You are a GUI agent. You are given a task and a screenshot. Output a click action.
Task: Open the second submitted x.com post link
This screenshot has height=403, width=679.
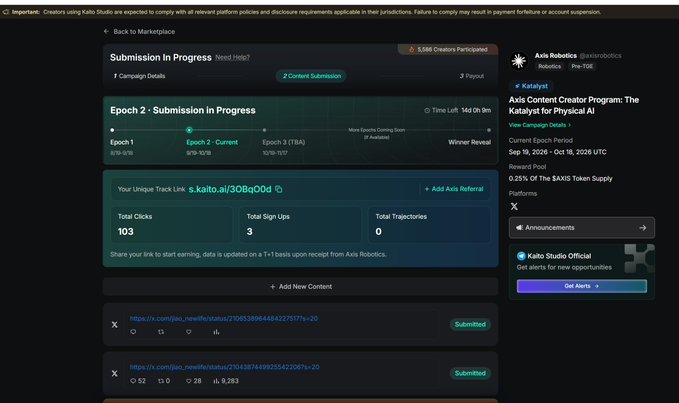(224, 367)
